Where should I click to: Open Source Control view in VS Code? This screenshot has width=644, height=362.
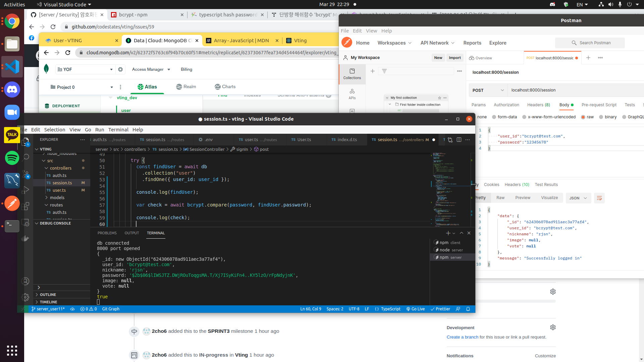point(26,174)
